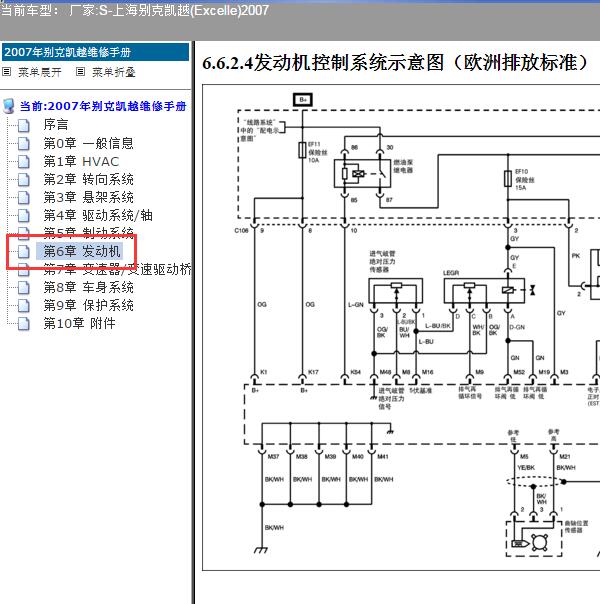Click the C106 connector label
600x604 pixels.
coord(241,230)
